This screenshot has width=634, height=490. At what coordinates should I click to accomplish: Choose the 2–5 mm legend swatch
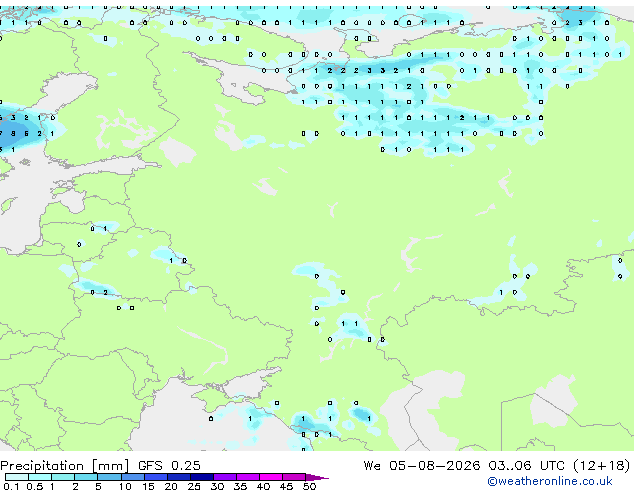point(86,477)
